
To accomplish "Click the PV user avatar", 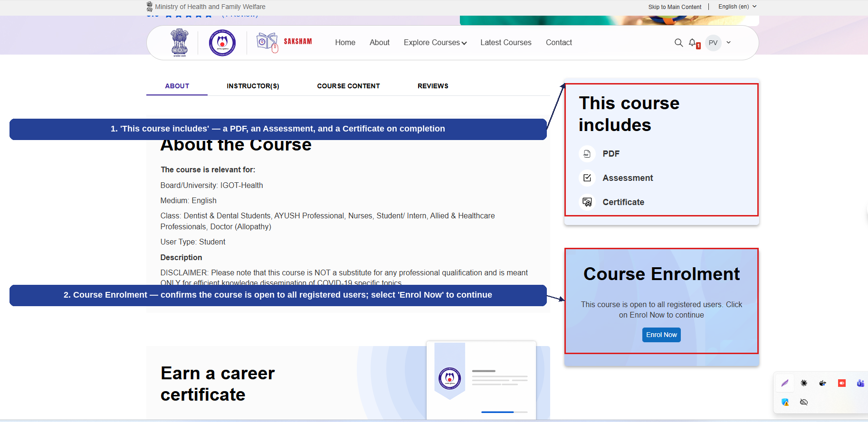I will click(x=713, y=43).
